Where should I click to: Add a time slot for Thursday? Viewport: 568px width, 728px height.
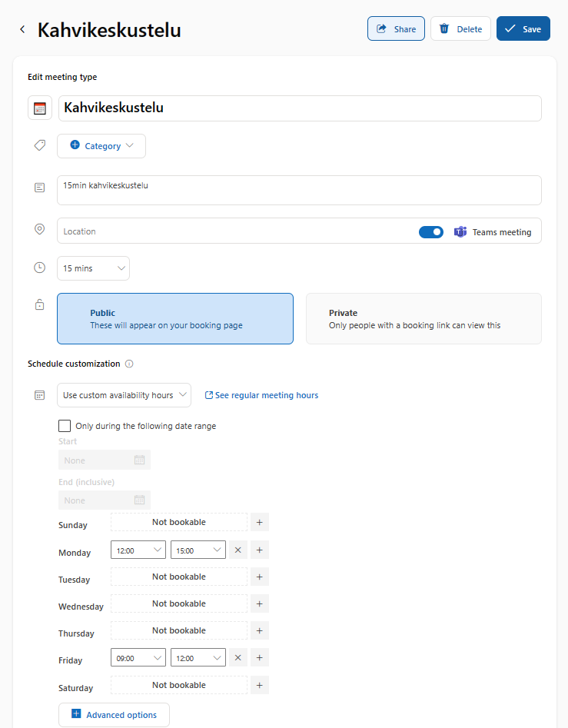[x=260, y=630]
